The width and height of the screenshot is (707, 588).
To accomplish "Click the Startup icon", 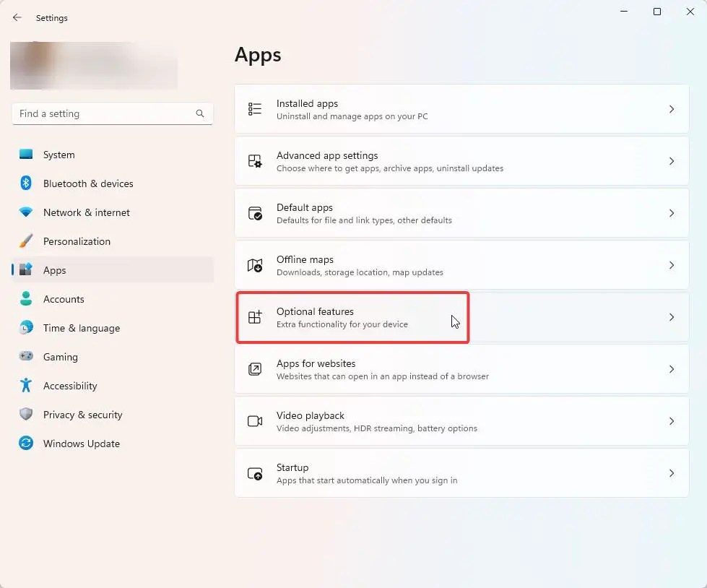I will [x=254, y=473].
